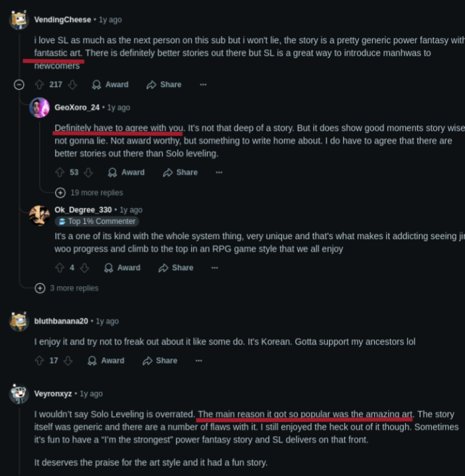The image size is (465, 476).
Task: Click GeoXoro_24's profile avatar
Action: click(40, 108)
